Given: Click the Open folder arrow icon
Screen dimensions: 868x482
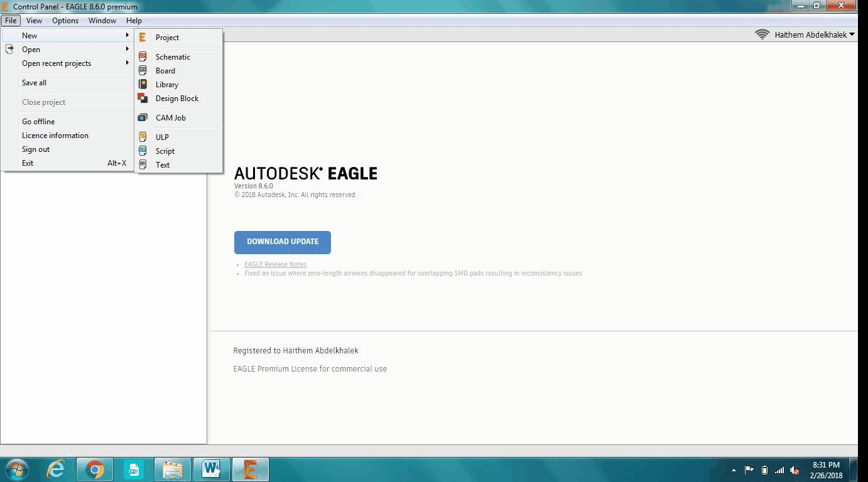Looking at the screenshot, I should coord(9,49).
